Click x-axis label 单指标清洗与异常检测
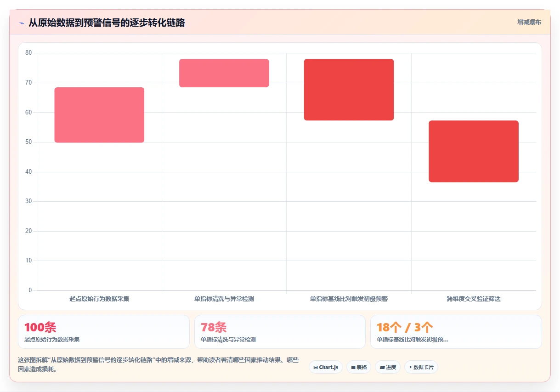Screen dimensions: 560x392 [x=224, y=299]
